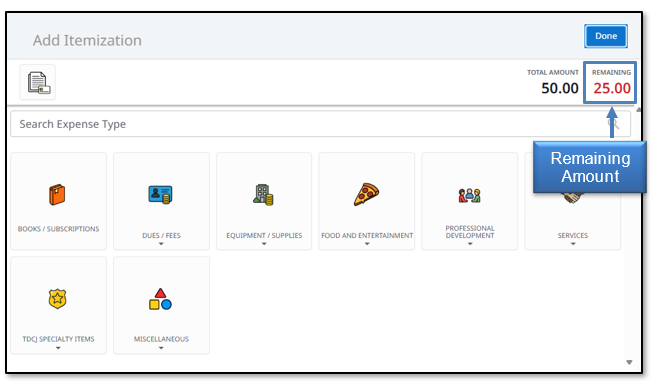Click the remaining amount value 25.00
Viewport: 656px width, 387px height.
point(612,88)
